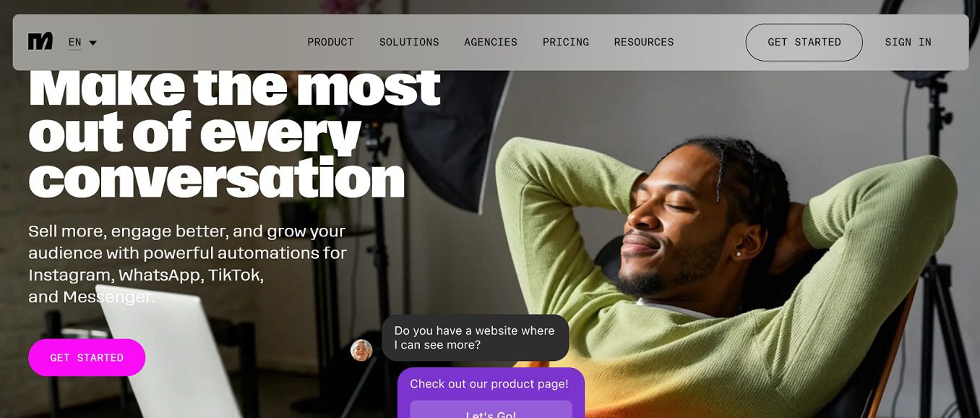
Task: Open the EN language selector
Action: tap(82, 43)
